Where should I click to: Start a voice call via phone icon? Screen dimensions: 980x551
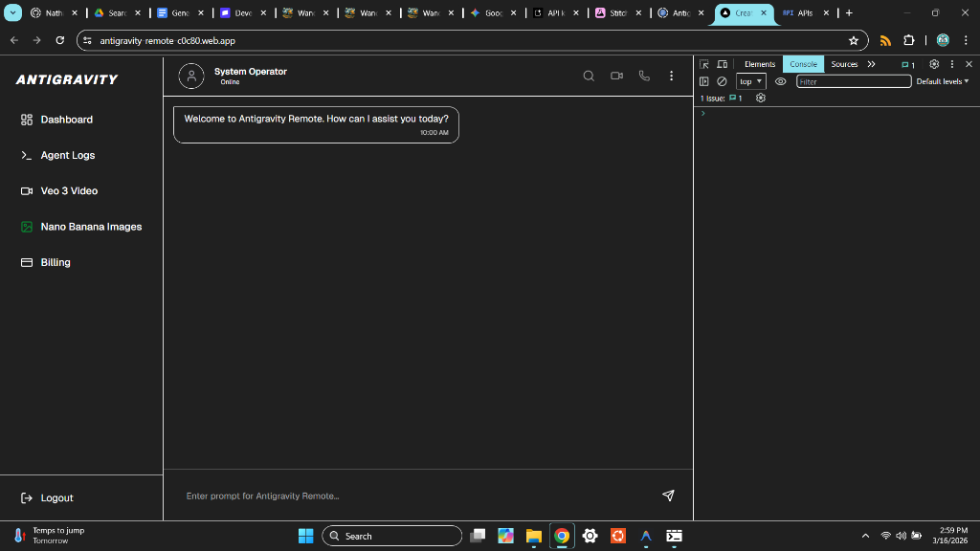644,76
